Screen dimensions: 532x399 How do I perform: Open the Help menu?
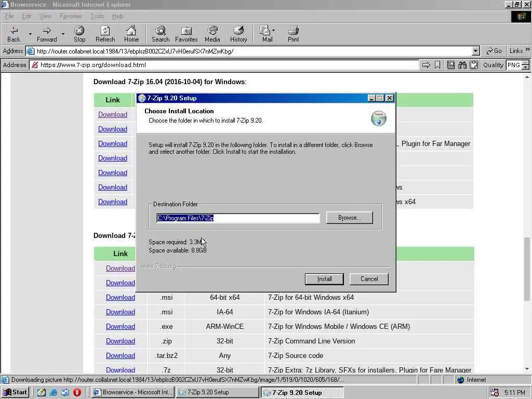point(118,16)
